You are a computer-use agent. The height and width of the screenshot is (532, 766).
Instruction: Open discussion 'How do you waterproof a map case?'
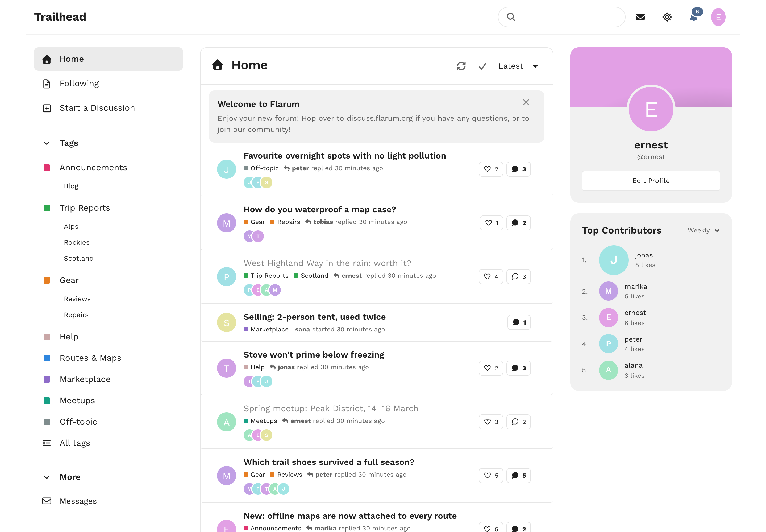pyautogui.click(x=319, y=210)
